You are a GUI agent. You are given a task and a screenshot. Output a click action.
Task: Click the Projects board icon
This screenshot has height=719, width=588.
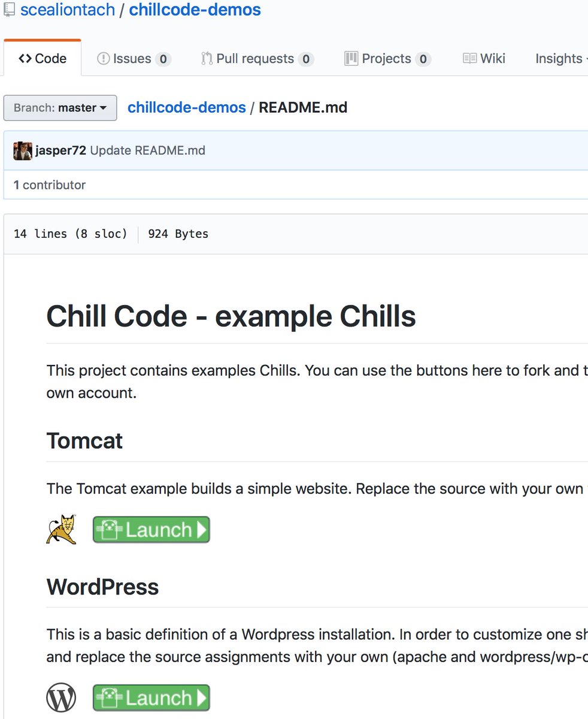click(x=351, y=58)
